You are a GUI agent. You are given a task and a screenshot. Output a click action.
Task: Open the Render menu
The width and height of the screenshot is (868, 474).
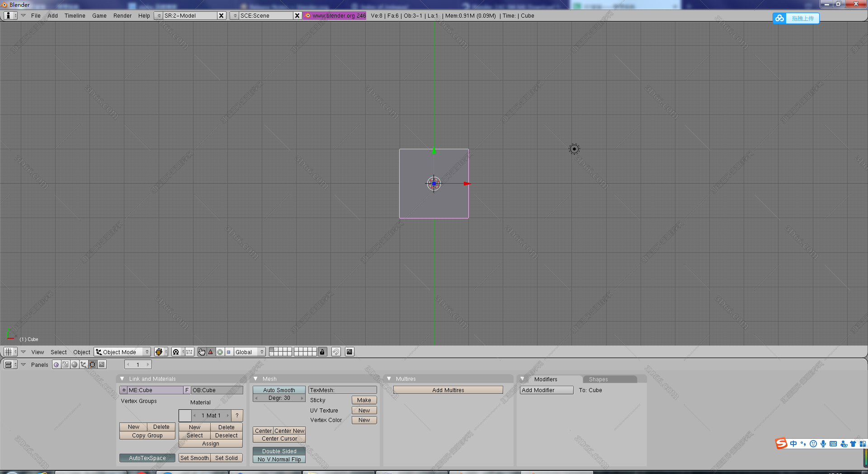tap(122, 15)
